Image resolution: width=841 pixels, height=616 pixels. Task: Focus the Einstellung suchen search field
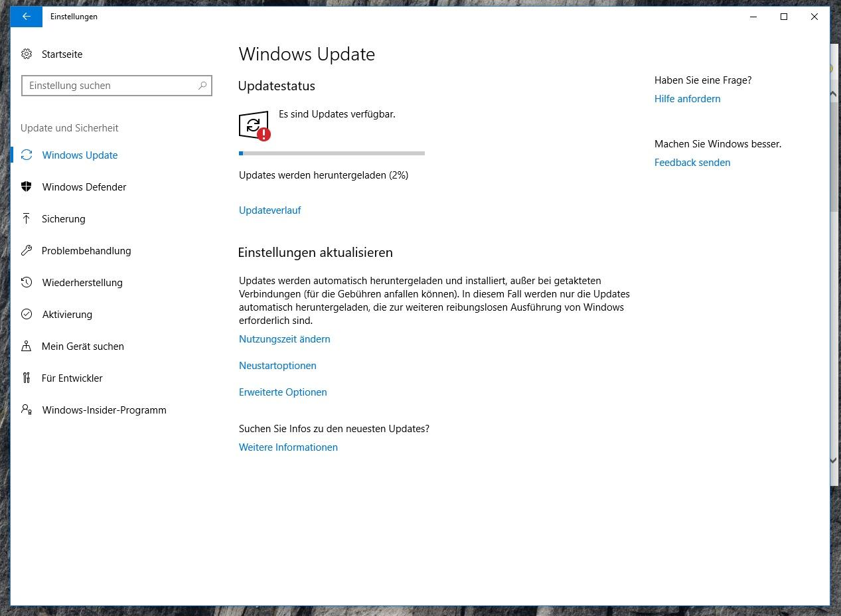click(117, 86)
